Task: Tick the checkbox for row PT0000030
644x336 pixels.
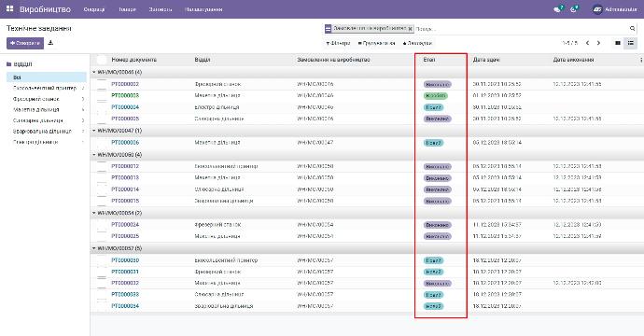Action: 102,260
